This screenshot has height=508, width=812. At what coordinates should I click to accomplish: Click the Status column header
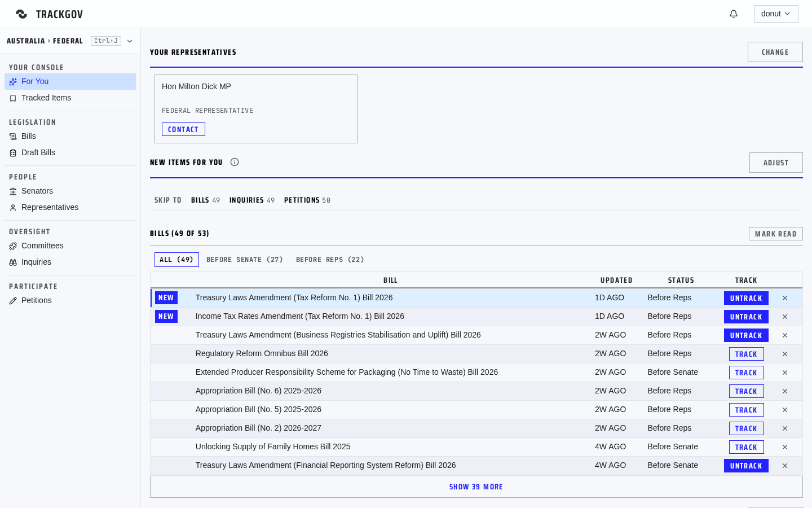pos(681,281)
